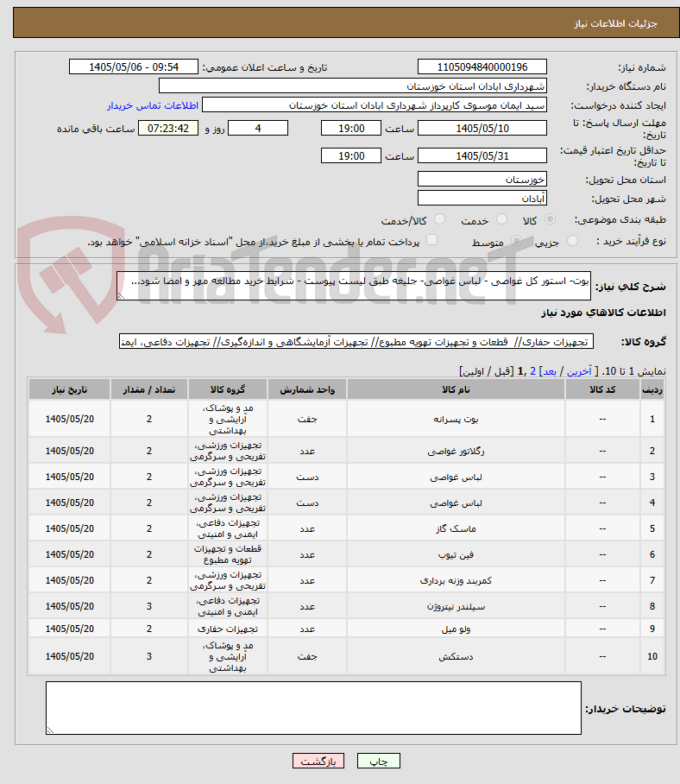Click the announcement date and time field
680x784 pixels.
[134, 67]
